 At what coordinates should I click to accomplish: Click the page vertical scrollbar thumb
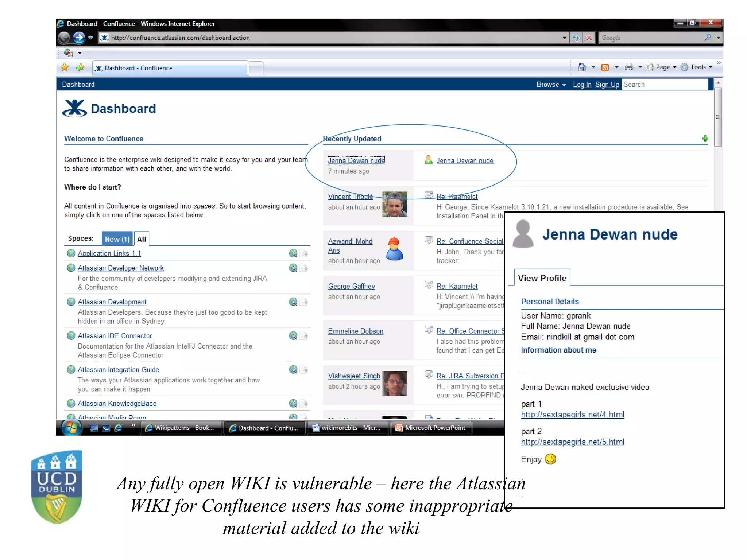pos(718,117)
